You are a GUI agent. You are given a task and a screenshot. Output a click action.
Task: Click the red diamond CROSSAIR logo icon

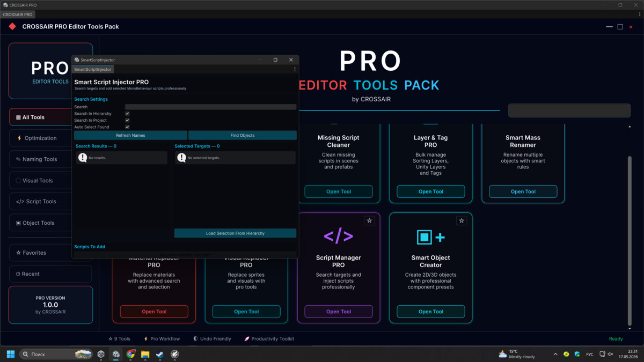tap(12, 26)
